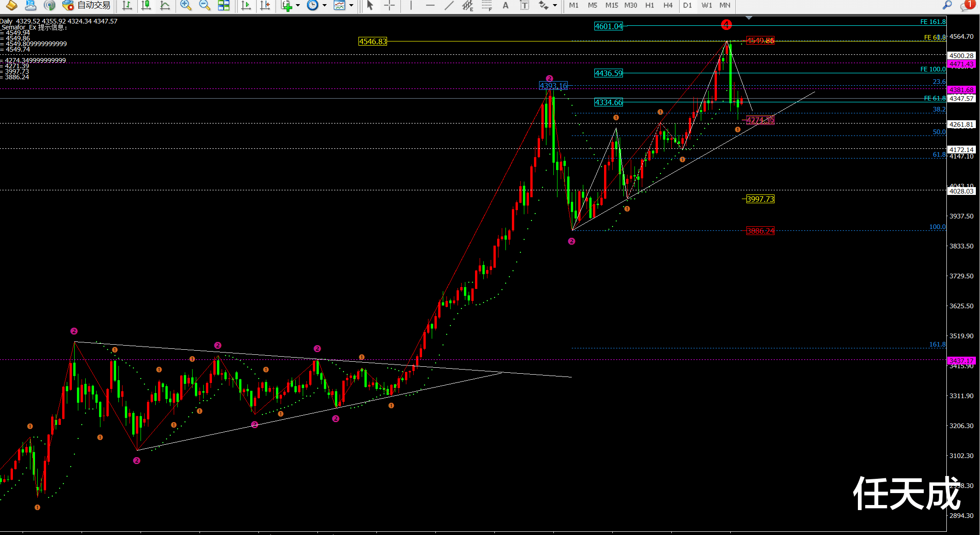Screen dimensions: 980x535
Task: Click the red 4601.04 price label
Action: tap(608, 26)
